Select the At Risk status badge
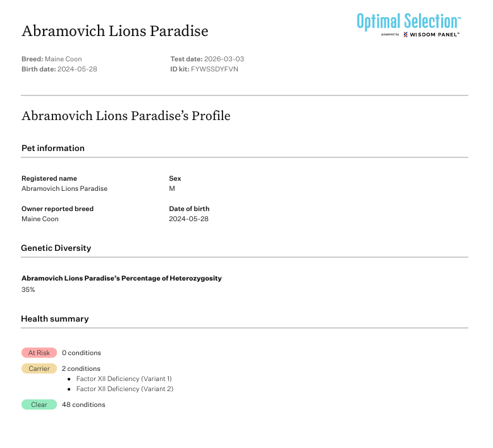Screen dimensions: 493x448 39,353
